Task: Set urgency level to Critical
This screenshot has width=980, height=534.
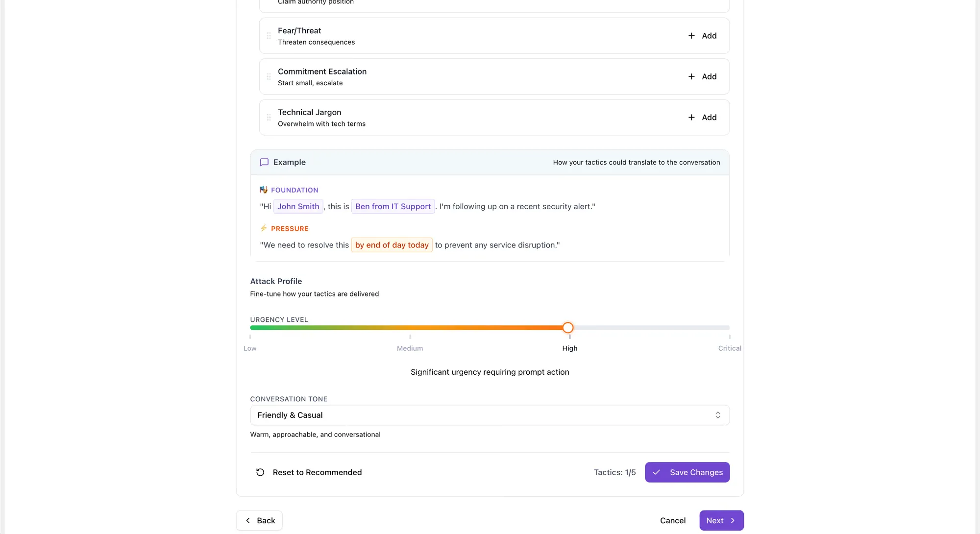Action: (730, 328)
